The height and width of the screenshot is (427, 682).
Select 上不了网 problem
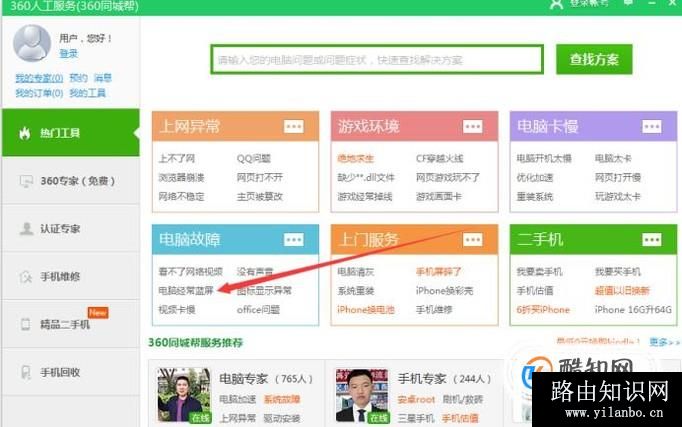point(177,158)
